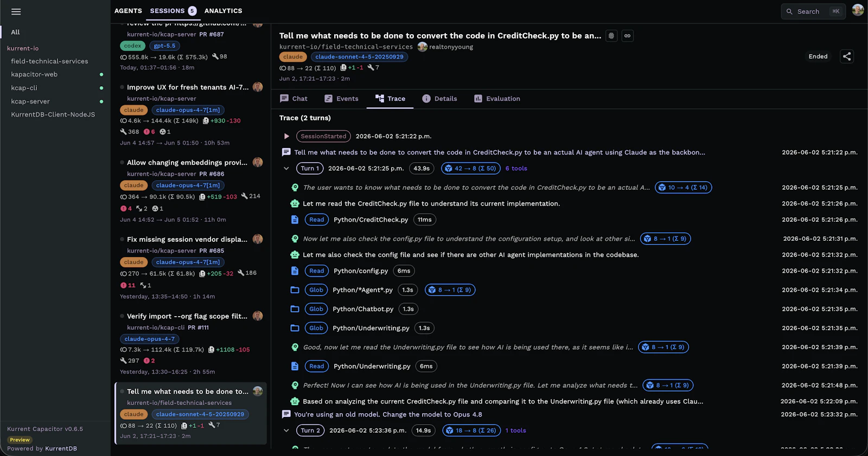Open PR #111 link in sessions list
The width and height of the screenshot is (868, 456).
click(198, 327)
